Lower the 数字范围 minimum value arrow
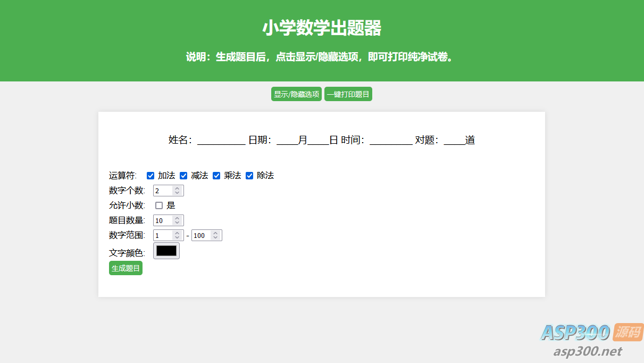 [x=177, y=238]
